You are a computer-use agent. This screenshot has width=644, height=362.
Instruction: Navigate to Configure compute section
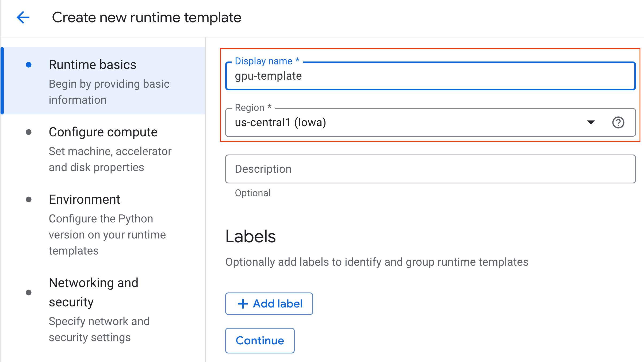coord(103,132)
